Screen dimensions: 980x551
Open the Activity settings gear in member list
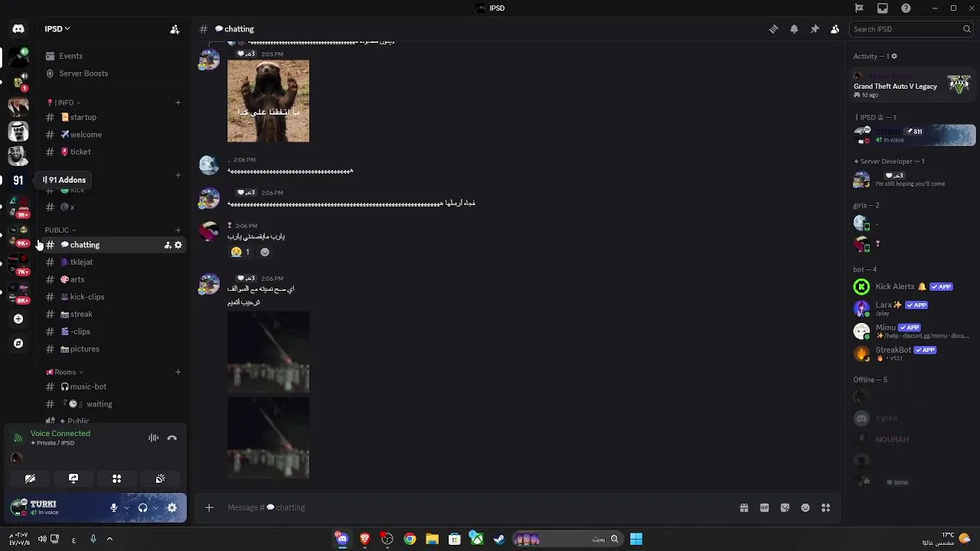click(x=894, y=56)
